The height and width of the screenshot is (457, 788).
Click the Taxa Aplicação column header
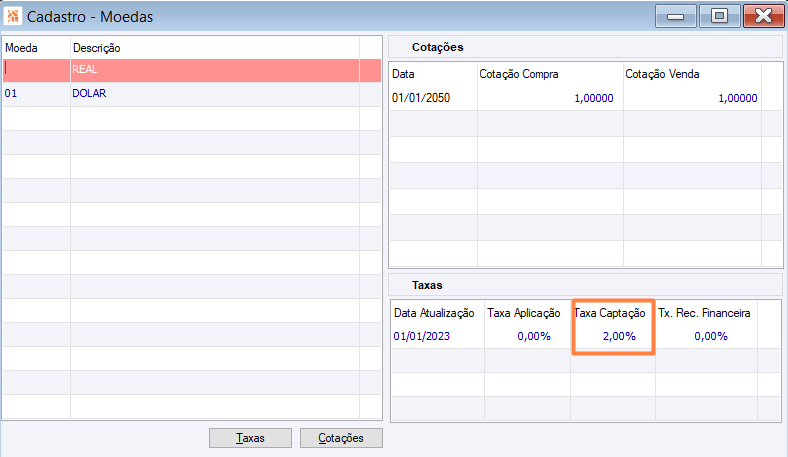click(x=528, y=313)
